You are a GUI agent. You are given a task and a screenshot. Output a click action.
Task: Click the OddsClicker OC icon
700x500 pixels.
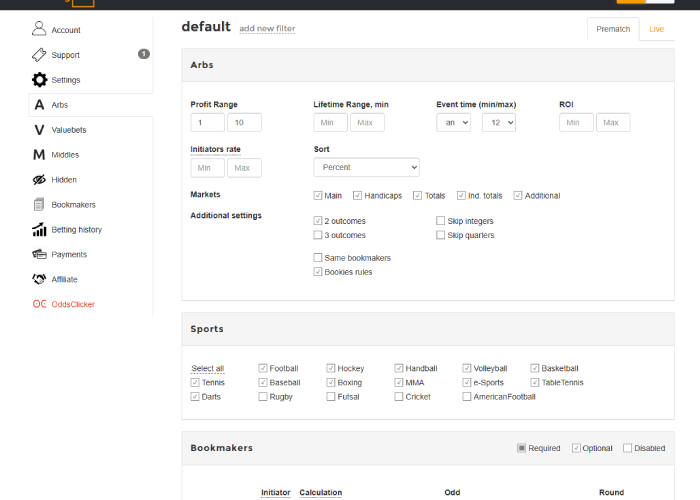39,304
